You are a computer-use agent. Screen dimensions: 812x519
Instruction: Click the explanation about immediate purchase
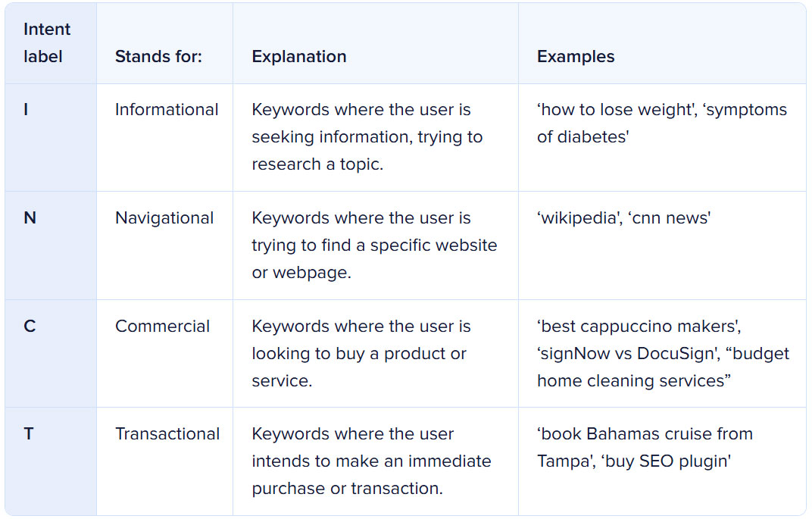click(376, 461)
